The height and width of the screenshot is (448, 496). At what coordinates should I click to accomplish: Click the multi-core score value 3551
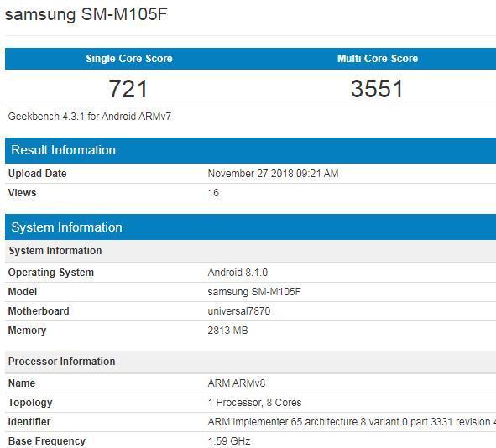pyautogui.click(x=377, y=89)
